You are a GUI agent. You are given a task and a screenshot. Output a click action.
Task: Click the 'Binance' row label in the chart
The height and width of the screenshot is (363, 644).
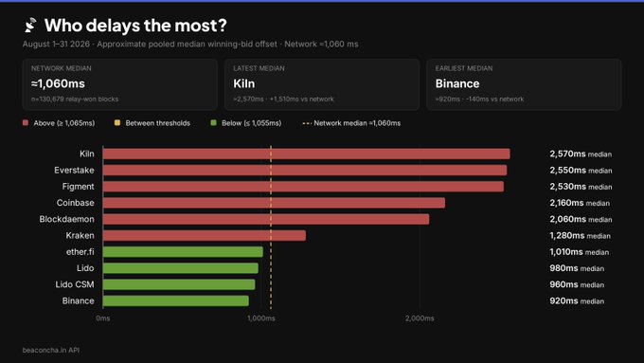78,301
